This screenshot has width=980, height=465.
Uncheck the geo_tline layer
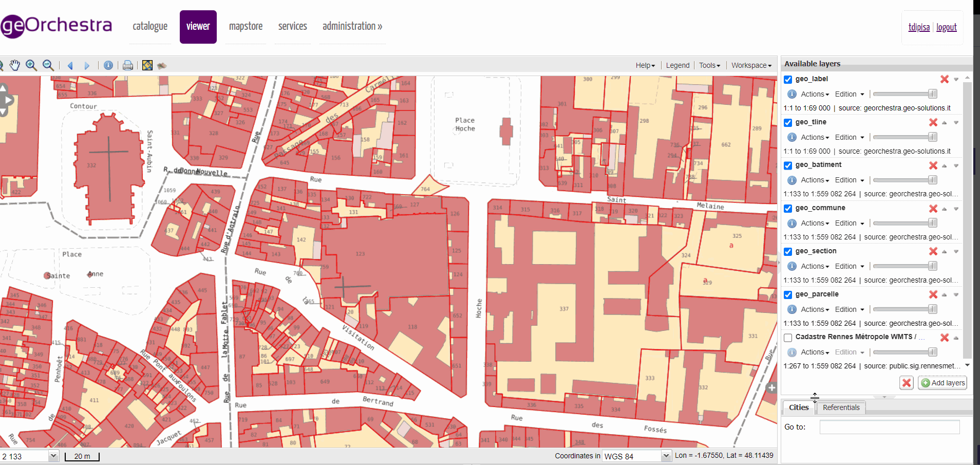click(788, 123)
